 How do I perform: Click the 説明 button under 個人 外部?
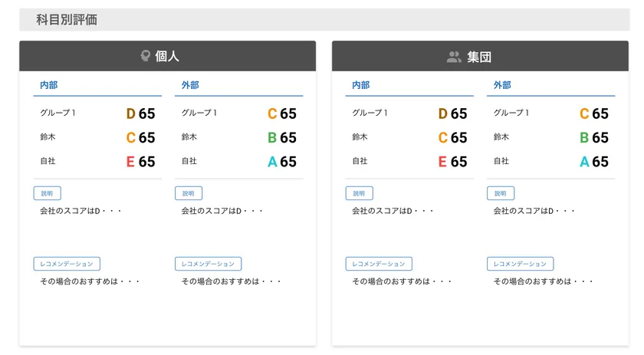click(x=189, y=193)
